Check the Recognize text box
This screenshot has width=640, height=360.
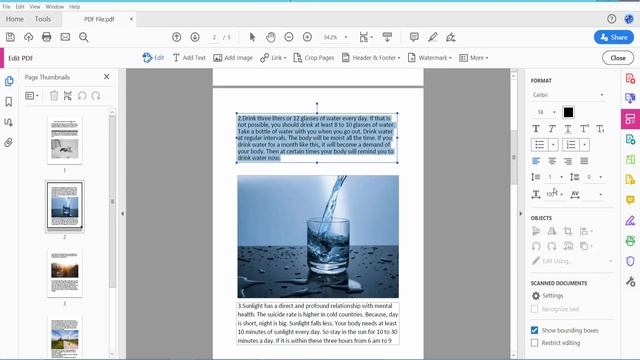[x=534, y=309]
